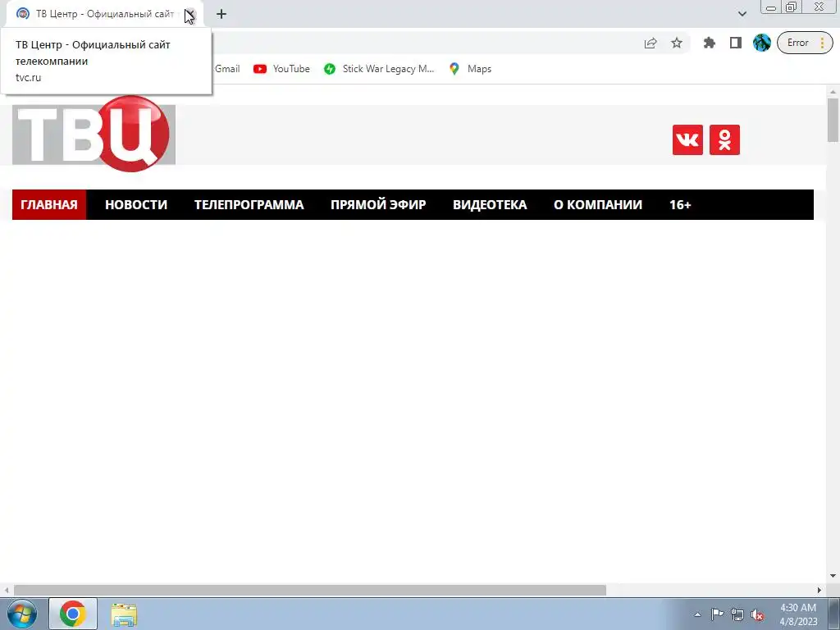
Task: Click the 16+ age rating label
Action: (x=680, y=204)
